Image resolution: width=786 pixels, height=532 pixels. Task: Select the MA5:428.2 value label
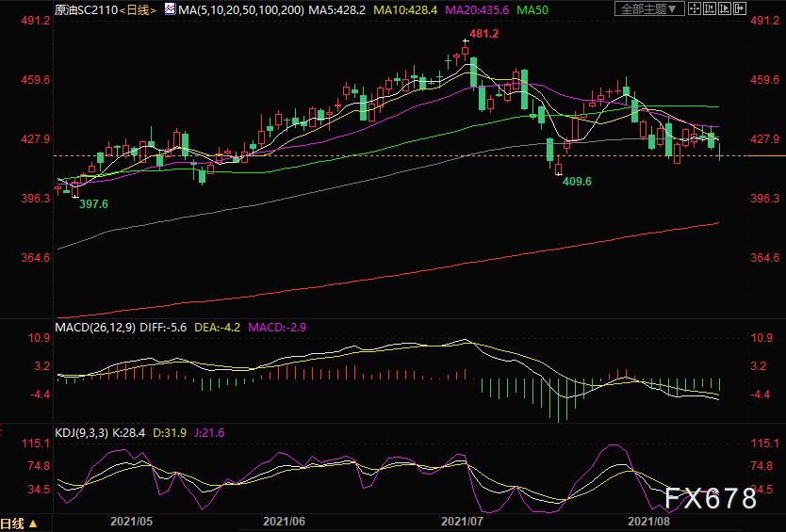click(x=336, y=9)
